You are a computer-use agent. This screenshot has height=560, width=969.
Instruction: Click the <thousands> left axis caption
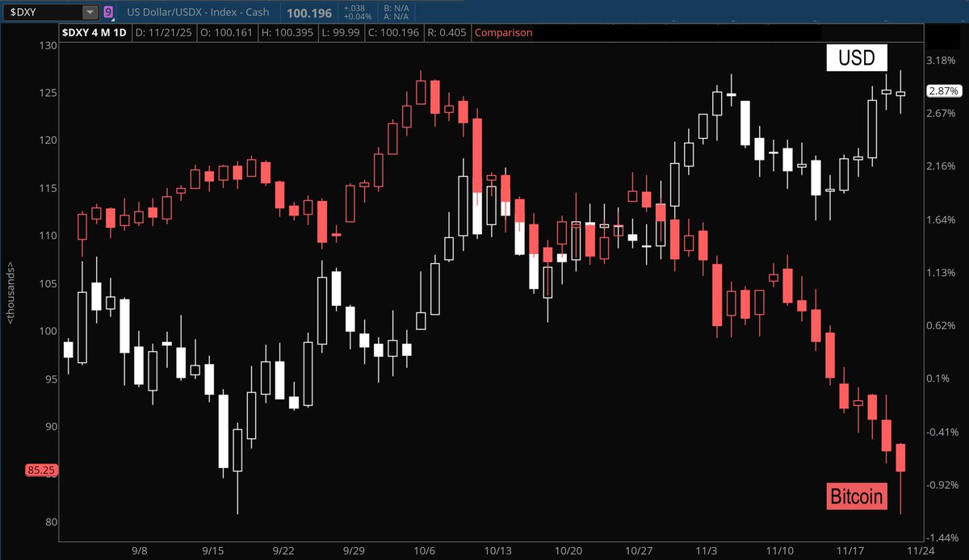[x=10, y=291]
